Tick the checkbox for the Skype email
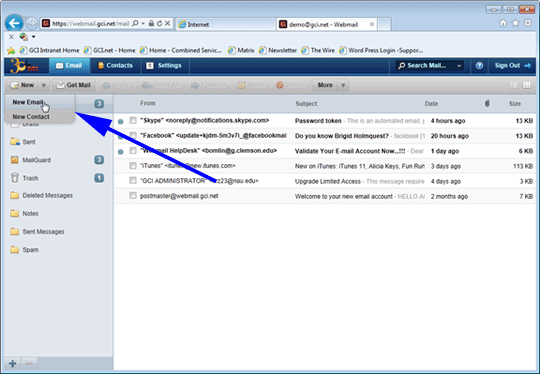Image resolution: width=540 pixels, height=374 pixels. 133,120
